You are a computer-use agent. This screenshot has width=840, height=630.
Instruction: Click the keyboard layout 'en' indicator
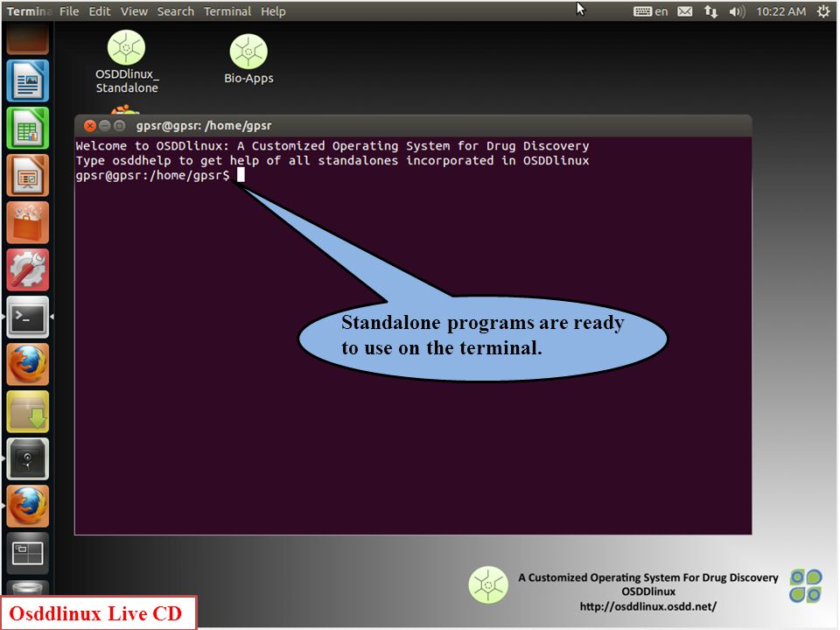[x=650, y=11]
